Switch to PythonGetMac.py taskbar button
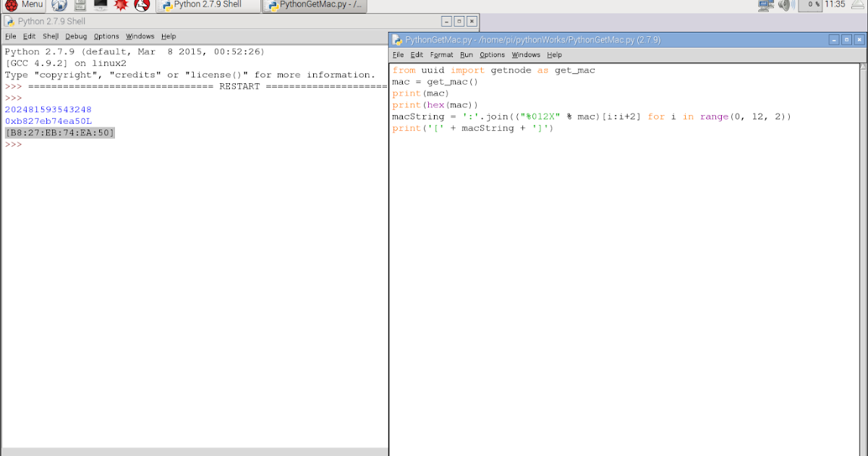Image resolution: width=868 pixels, height=456 pixels. coord(314,6)
